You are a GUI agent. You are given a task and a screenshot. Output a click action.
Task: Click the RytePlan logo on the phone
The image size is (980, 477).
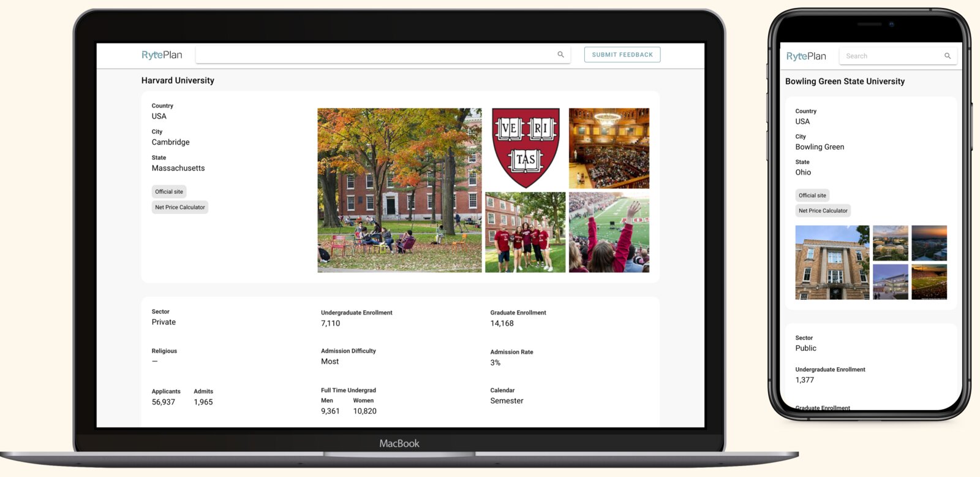click(806, 56)
